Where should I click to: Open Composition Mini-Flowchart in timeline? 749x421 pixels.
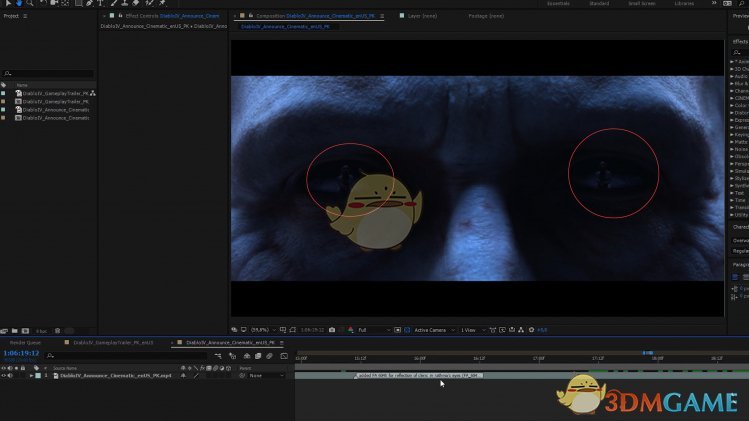click(x=218, y=356)
